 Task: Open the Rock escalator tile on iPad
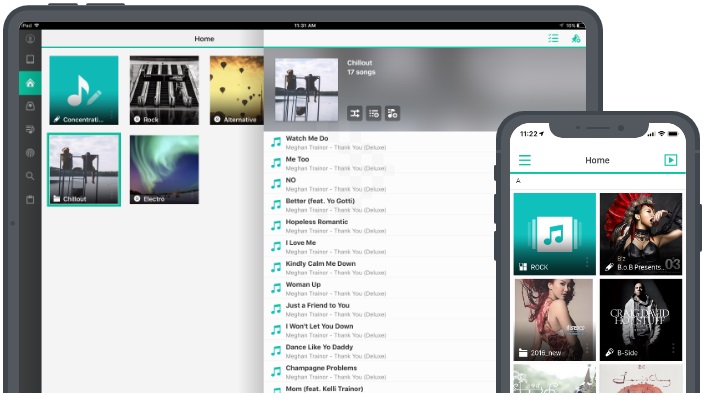point(164,90)
